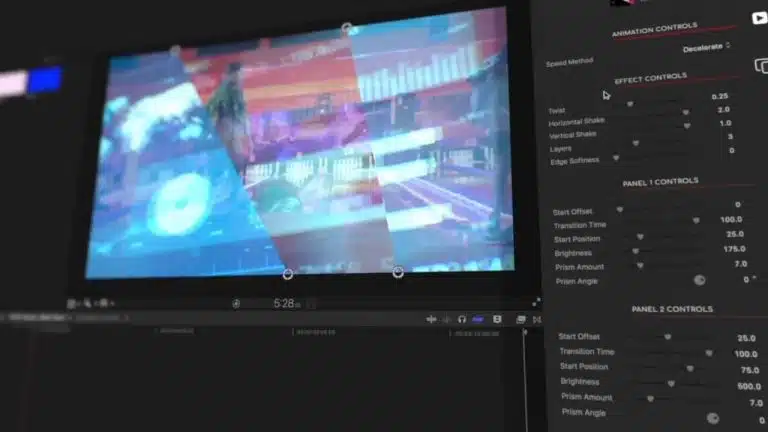Toggle audio skimming next to the headphones icon
Viewport: 768px width, 432px height.
click(447, 319)
